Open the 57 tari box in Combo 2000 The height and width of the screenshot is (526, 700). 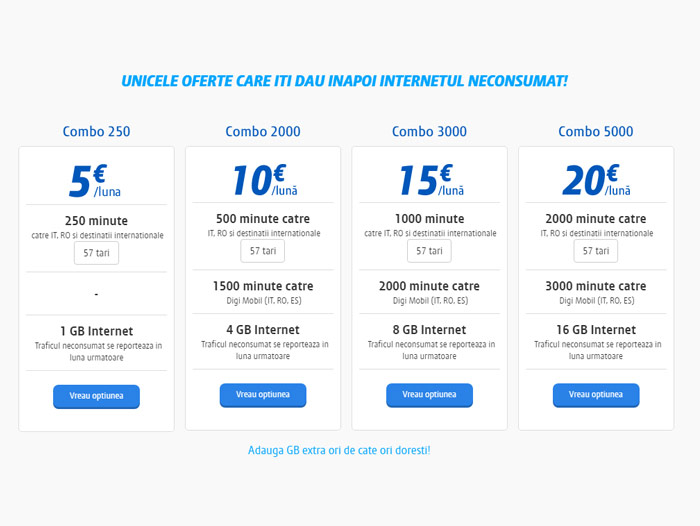point(263,251)
